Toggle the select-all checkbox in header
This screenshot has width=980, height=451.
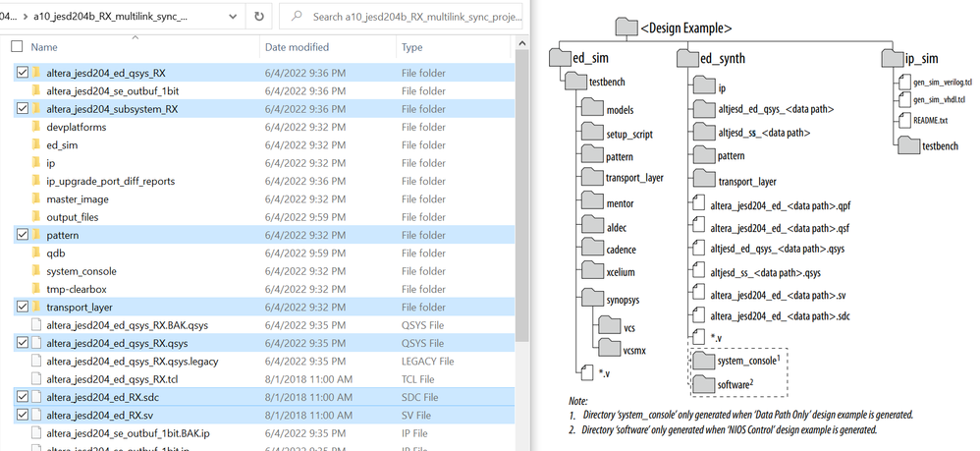pos(17,47)
